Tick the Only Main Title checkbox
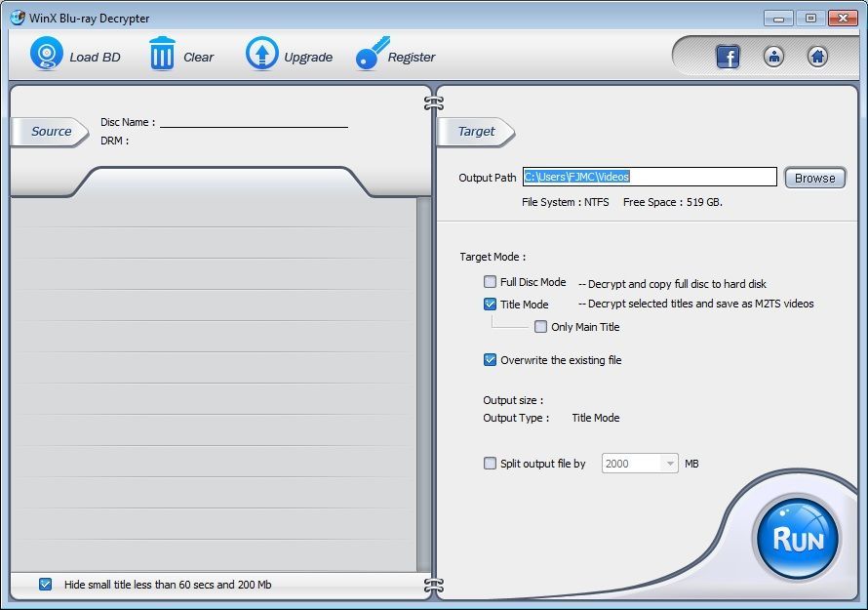This screenshot has height=610, width=868. click(541, 326)
